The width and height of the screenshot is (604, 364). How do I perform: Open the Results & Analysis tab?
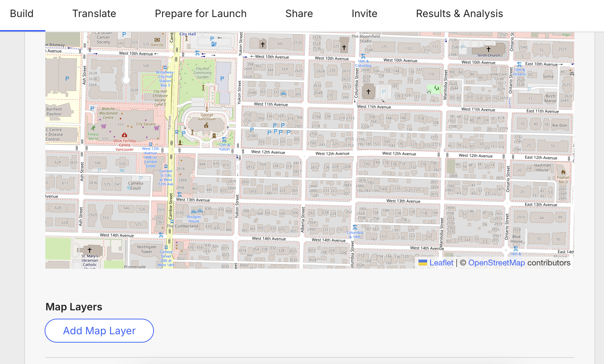pos(459,14)
